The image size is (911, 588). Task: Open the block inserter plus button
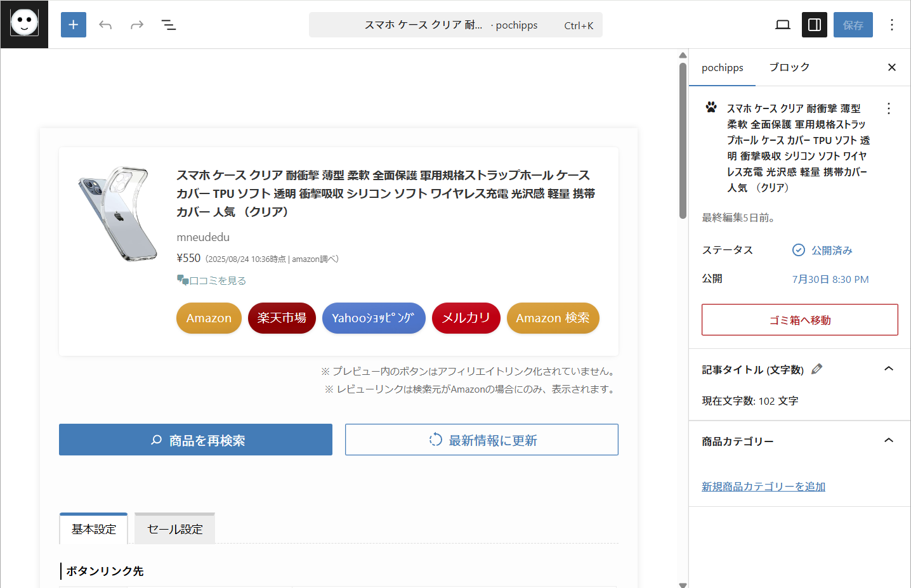click(x=74, y=25)
